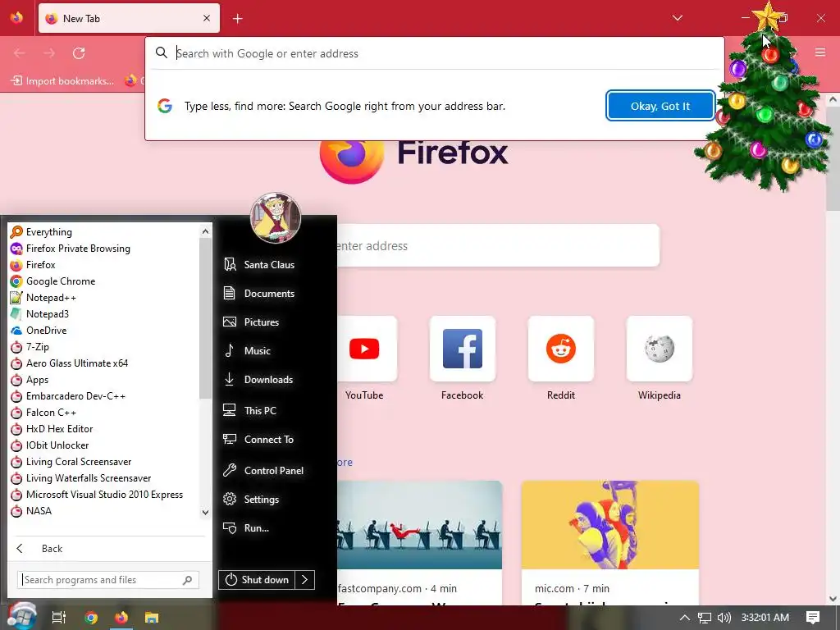This screenshot has height=630, width=840.
Task: Click the Firefox forward arrow
Action: [49, 53]
